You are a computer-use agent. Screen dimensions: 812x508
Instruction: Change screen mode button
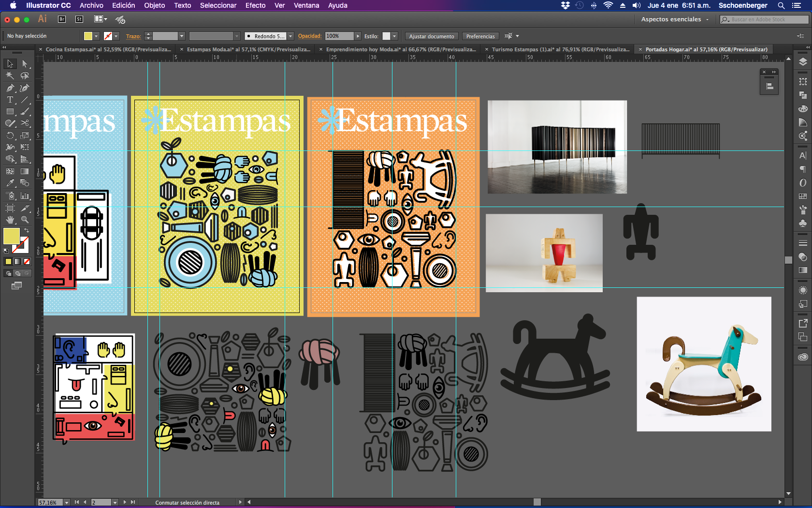coord(16,285)
